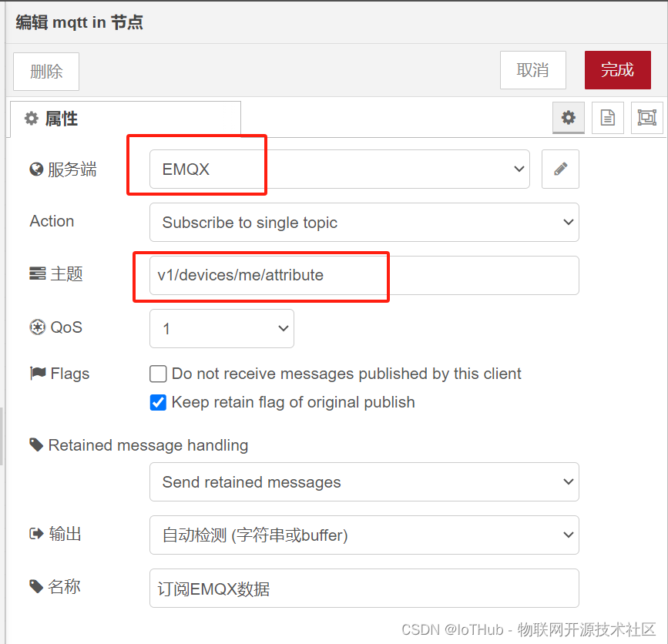Click the 主题 list icon
The width and height of the screenshot is (668, 644).
(38, 273)
